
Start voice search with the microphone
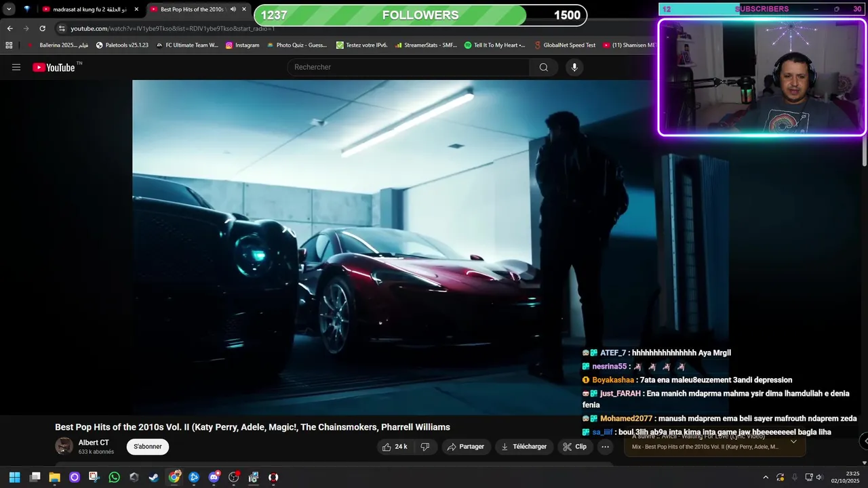point(574,67)
